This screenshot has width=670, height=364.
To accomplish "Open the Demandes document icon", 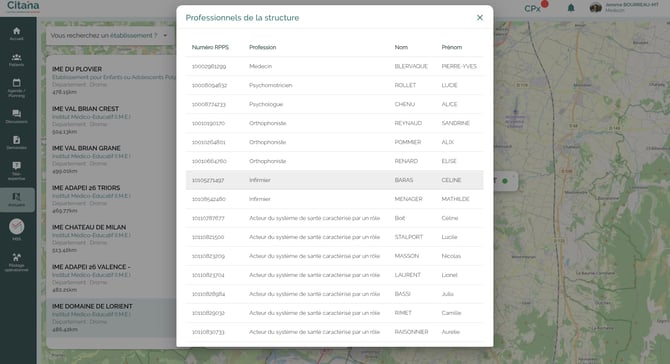I will pos(16,140).
